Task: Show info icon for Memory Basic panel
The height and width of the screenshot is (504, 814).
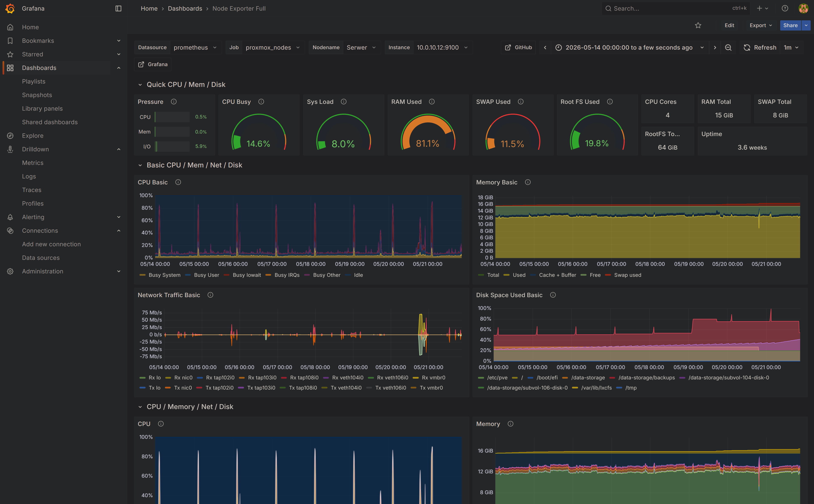Action: point(528,182)
